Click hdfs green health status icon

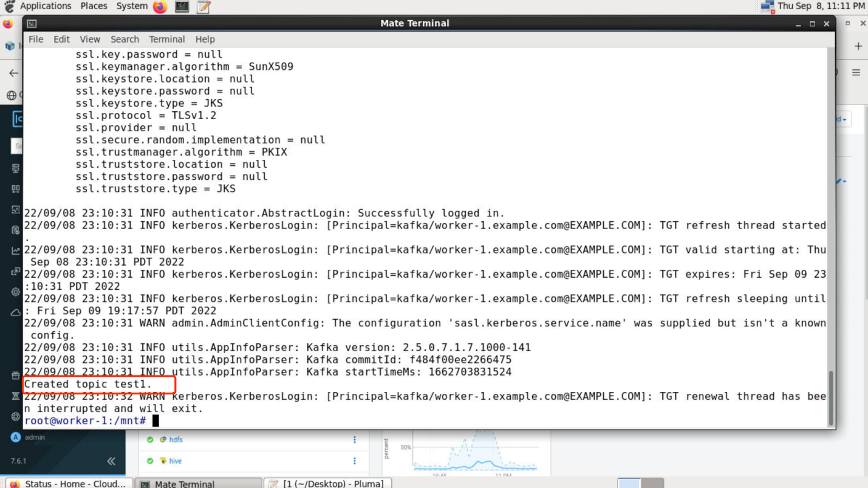(x=150, y=440)
